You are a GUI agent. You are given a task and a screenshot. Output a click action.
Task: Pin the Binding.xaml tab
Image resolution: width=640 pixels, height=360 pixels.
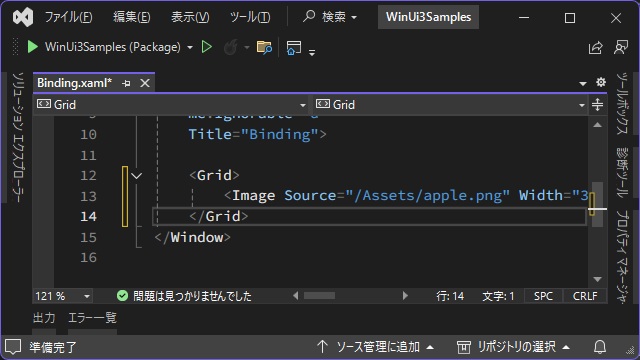126,83
